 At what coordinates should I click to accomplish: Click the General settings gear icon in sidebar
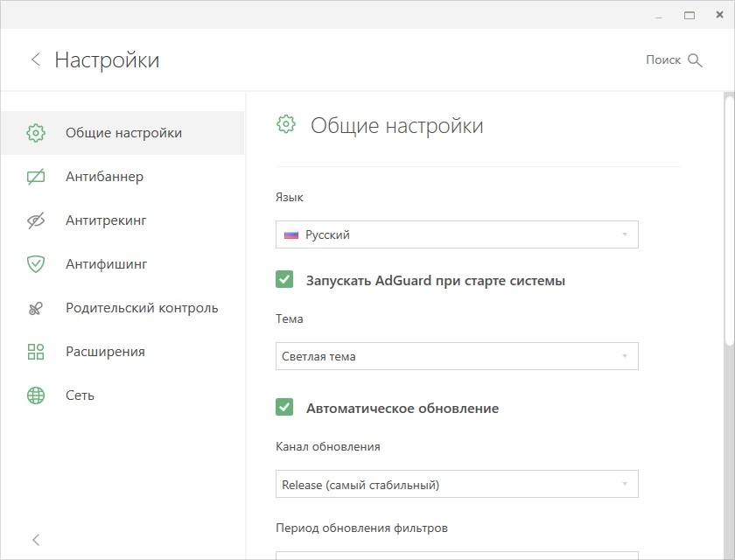[x=36, y=133]
